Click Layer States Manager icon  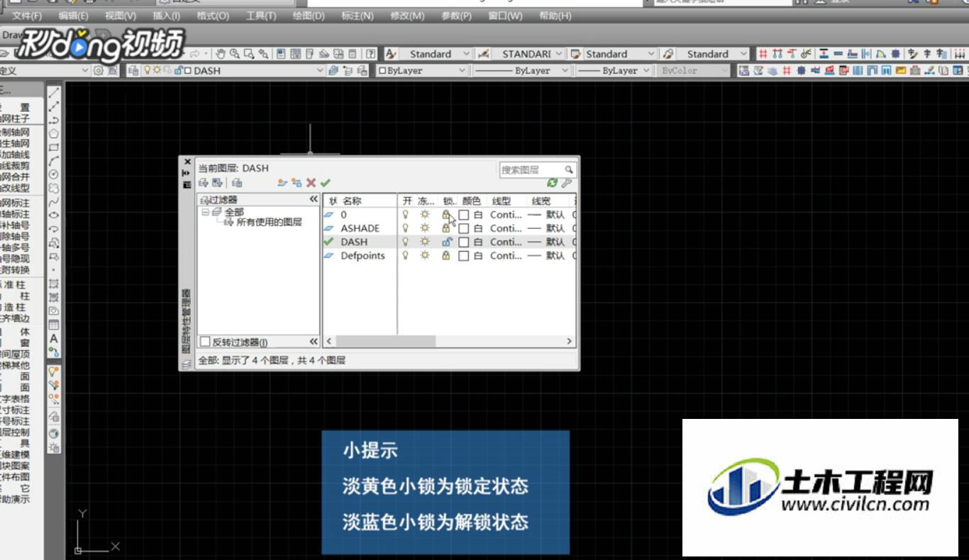(237, 183)
